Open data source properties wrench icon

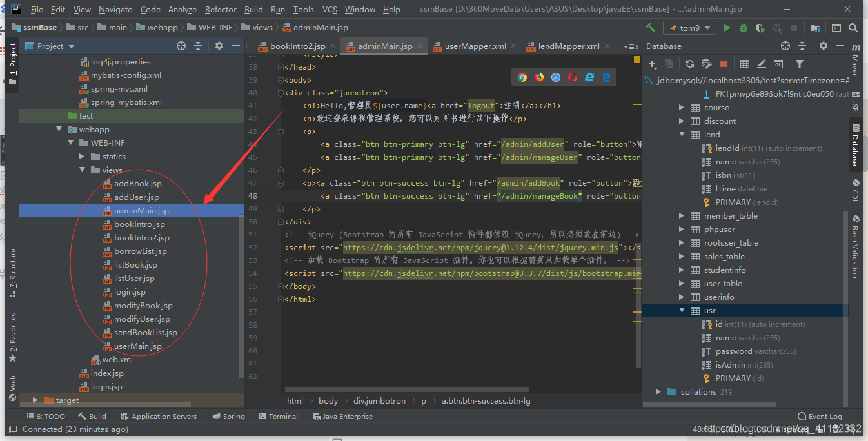(x=707, y=64)
